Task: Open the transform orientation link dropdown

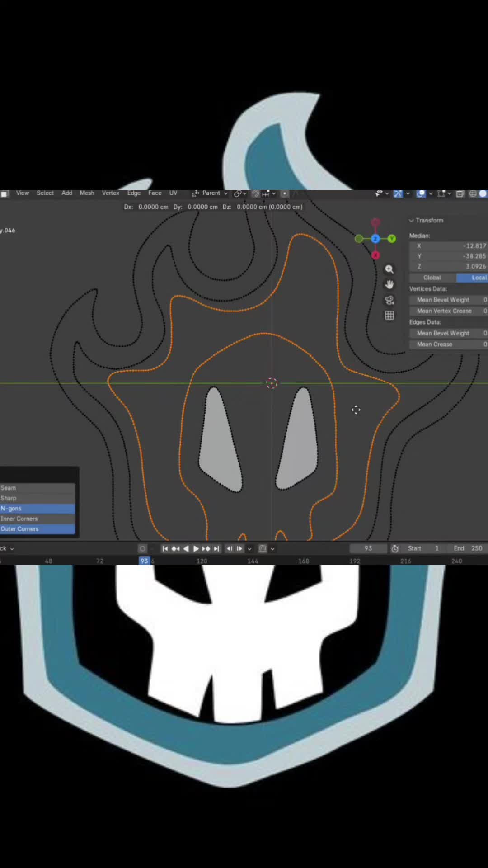Action: 240,193
